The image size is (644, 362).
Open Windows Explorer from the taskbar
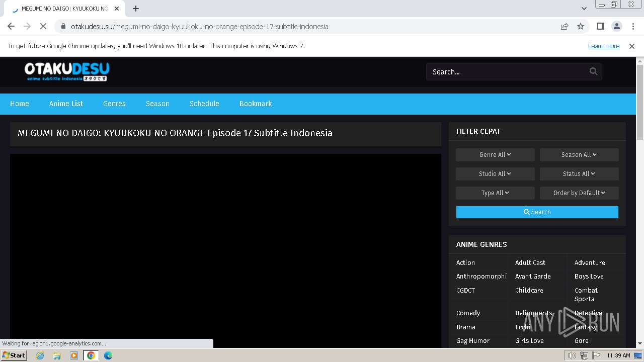coord(57,355)
